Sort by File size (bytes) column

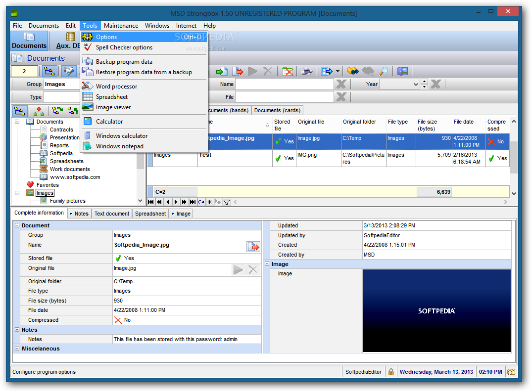[434, 125]
